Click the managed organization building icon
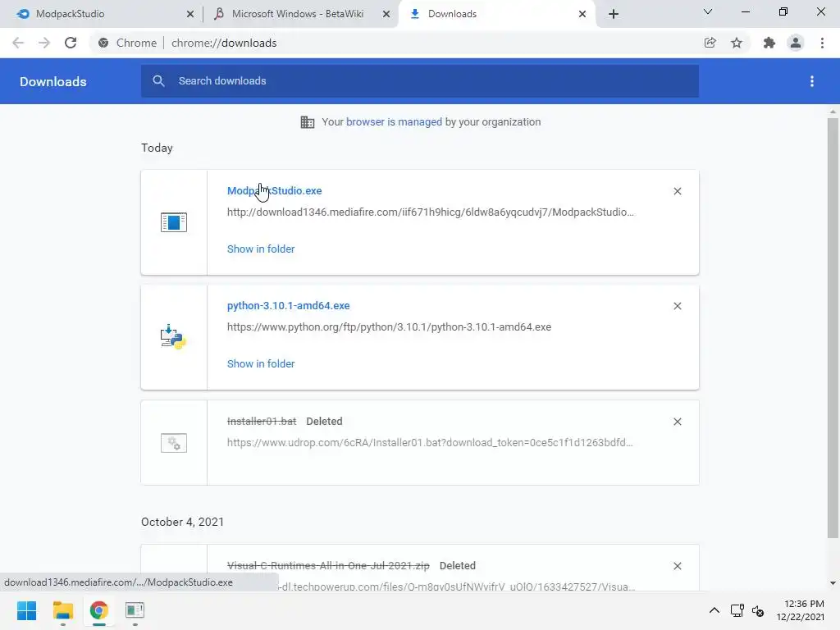This screenshot has width=840, height=630. coord(308,122)
